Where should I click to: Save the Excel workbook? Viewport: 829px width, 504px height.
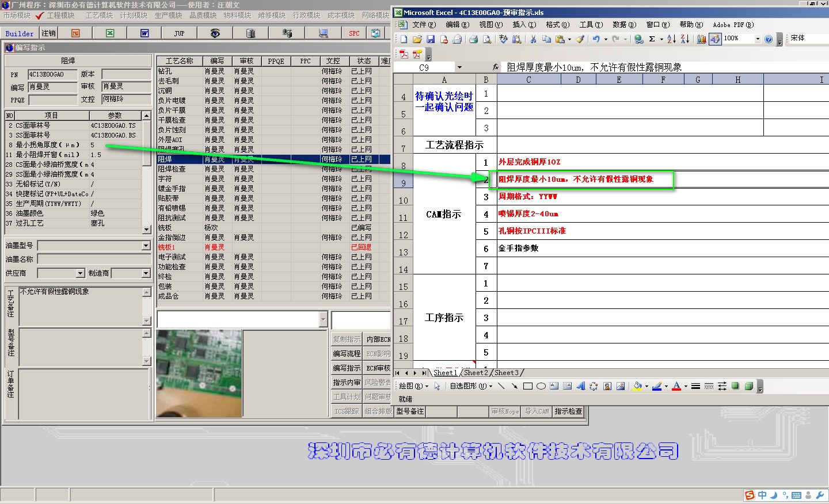coord(430,39)
